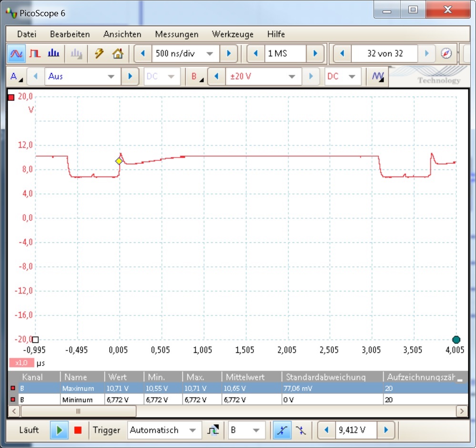Image resolution: width=476 pixels, height=448 pixels.
Task: Open the 500 ns/div timebase dropdown
Action: (x=185, y=54)
